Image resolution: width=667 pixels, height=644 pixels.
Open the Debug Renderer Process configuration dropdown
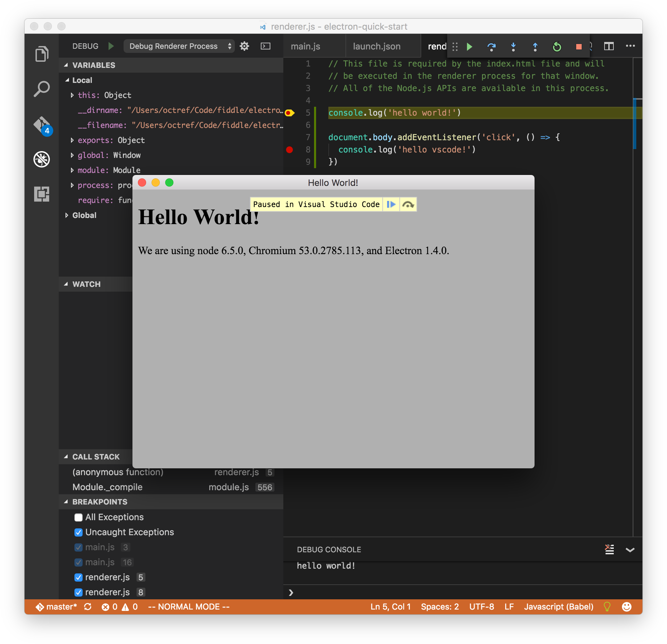pyautogui.click(x=179, y=46)
